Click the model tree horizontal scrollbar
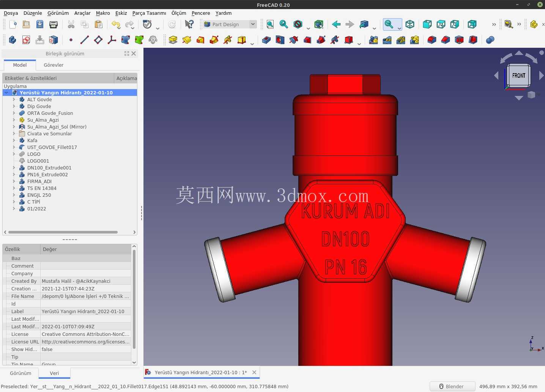 click(63, 232)
